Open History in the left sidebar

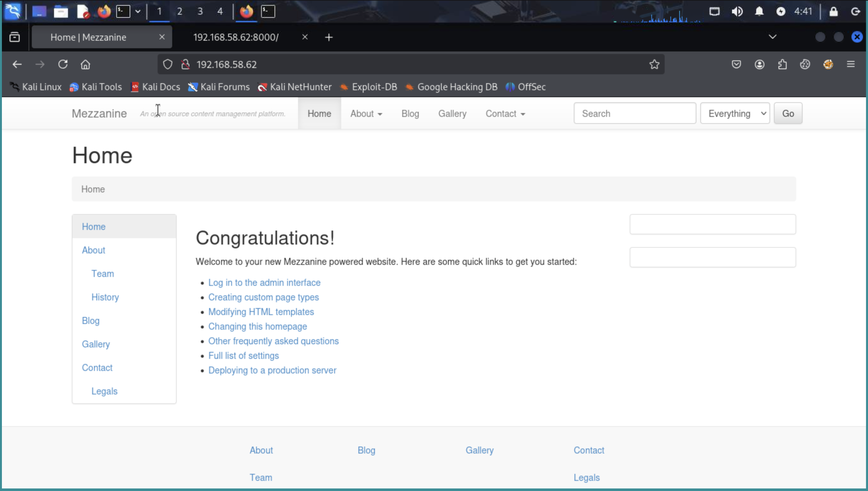point(105,297)
